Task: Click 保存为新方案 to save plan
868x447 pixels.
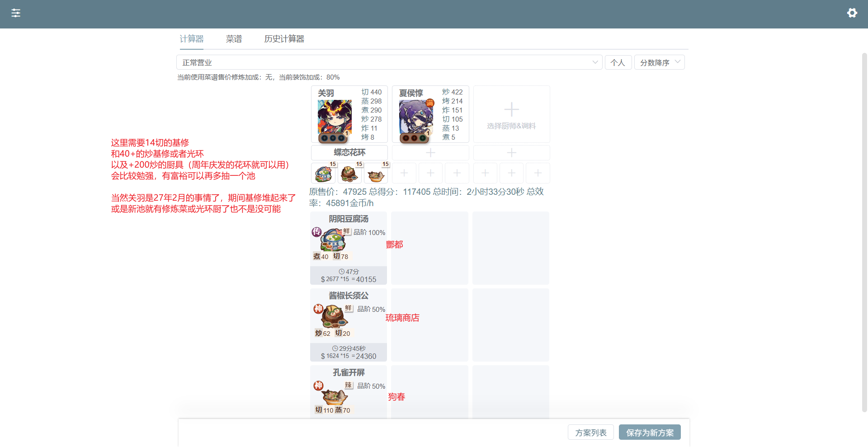Action: click(x=650, y=433)
